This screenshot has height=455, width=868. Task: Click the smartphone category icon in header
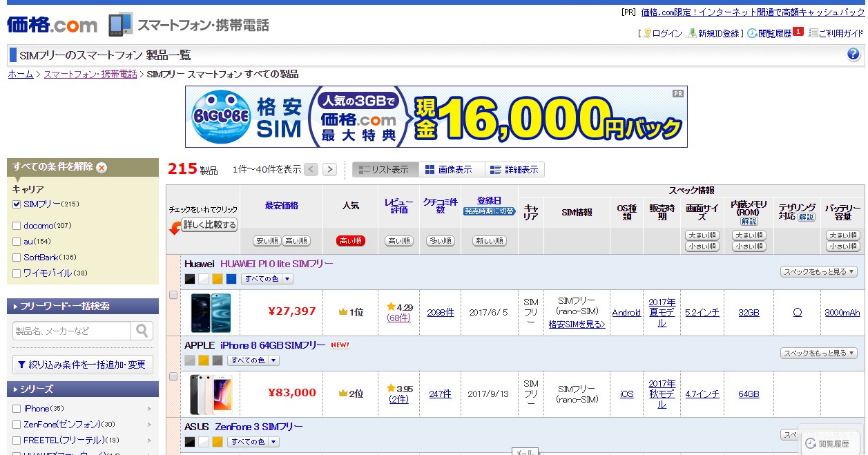(120, 24)
